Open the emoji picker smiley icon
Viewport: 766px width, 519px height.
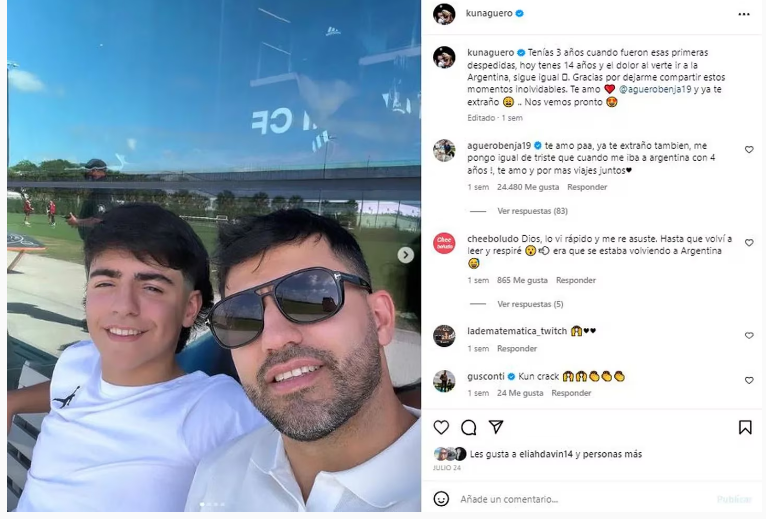(441, 499)
